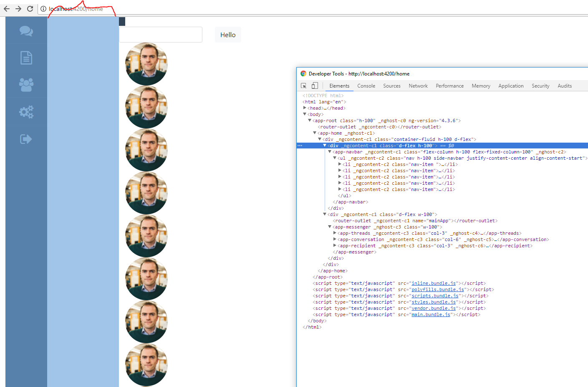Switch to the Console tab
The width and height of the screenshot is (588, 387).
click(366, 86)
